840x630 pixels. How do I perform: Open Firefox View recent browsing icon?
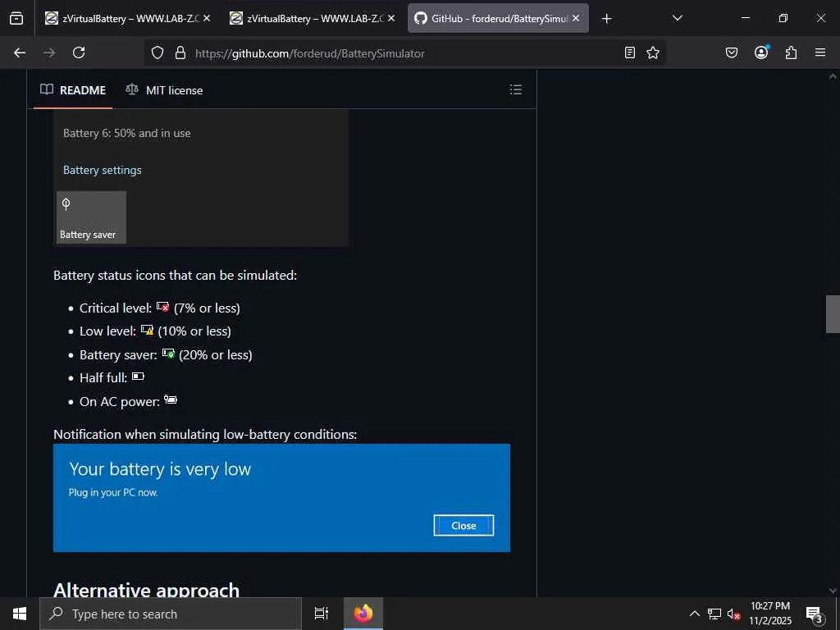[16, 18]
